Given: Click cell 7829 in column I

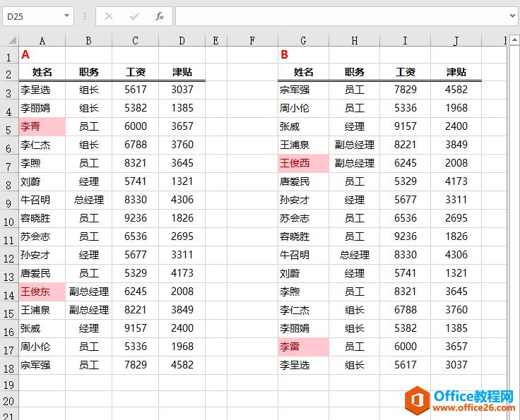Looking at the screenshot, I should (405, 90).
